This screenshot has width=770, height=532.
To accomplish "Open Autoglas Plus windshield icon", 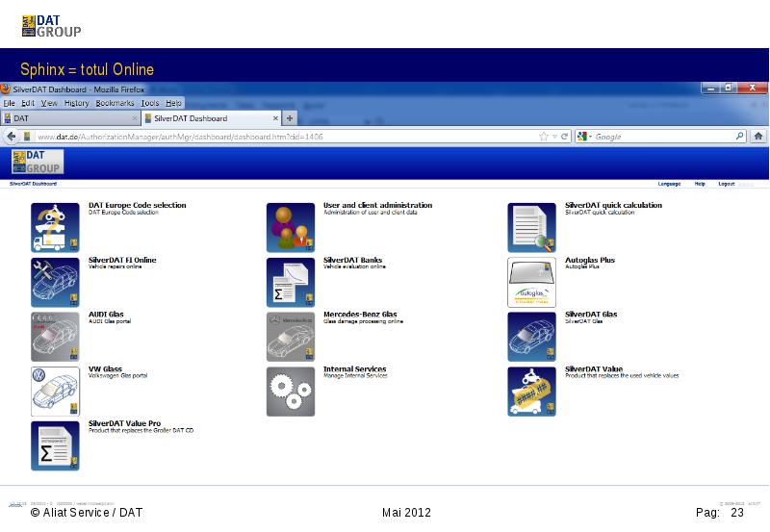I will [x=532, y=282].
